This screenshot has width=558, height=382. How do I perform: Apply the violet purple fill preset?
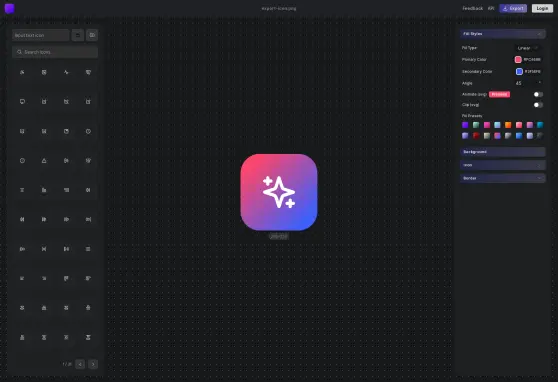(x=465, y=125)
